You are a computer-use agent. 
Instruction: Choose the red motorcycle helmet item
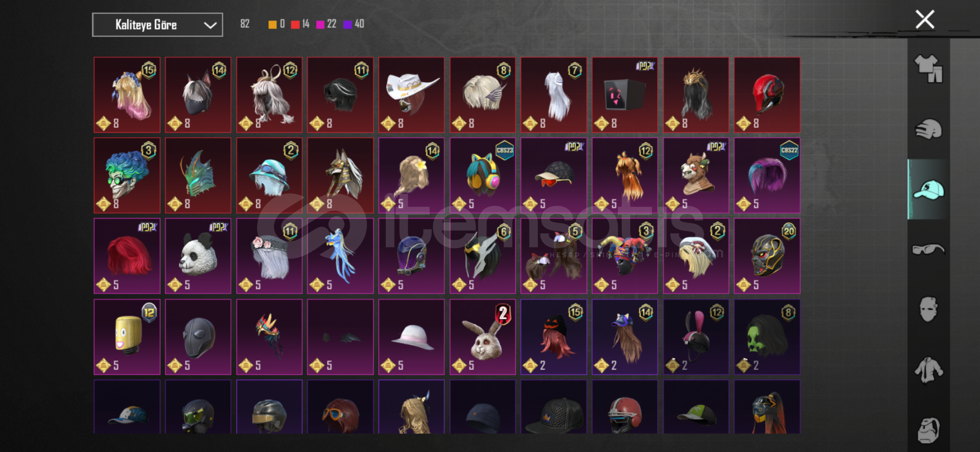767,95
